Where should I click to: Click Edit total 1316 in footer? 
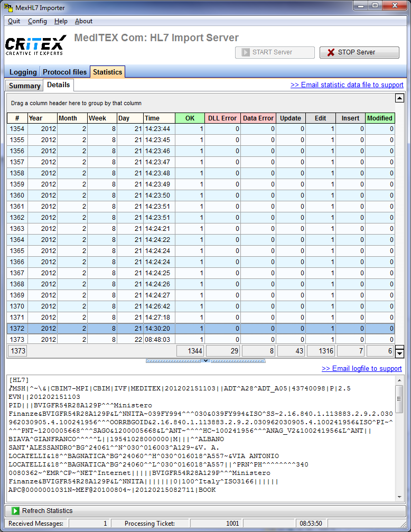pos(321,351)
